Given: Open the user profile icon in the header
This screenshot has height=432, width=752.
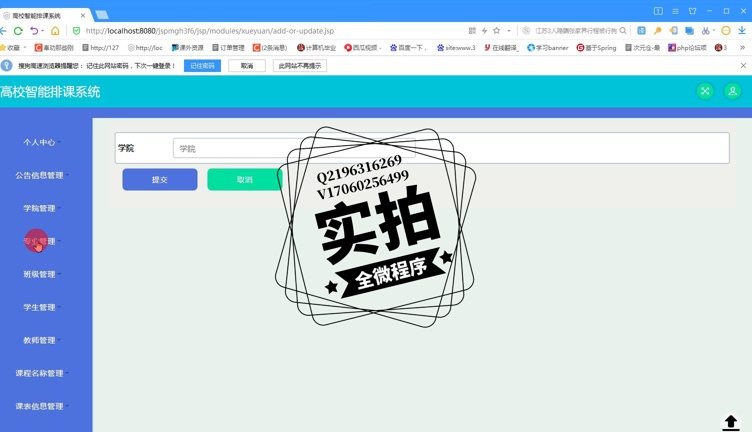Looking at the screenshot, I should (732, 91).
